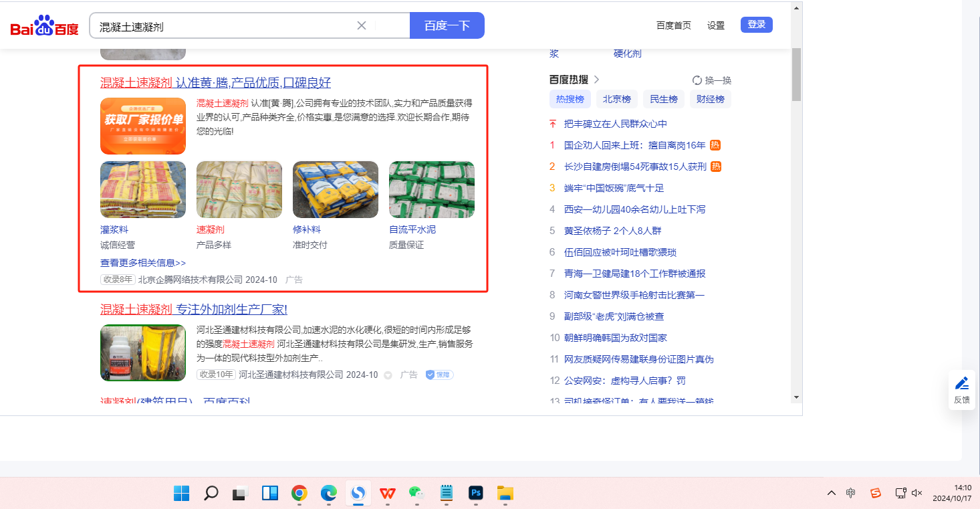Click the 灌浆料 product photo
The image size is (980, 509).
pos(143,189)
